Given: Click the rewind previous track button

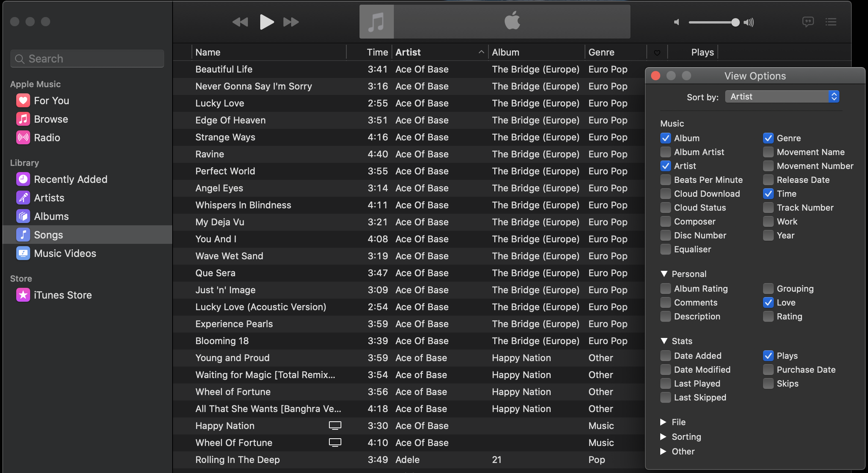Looking at the screenshot, I should pyautogui.click(x=240, y=22).
